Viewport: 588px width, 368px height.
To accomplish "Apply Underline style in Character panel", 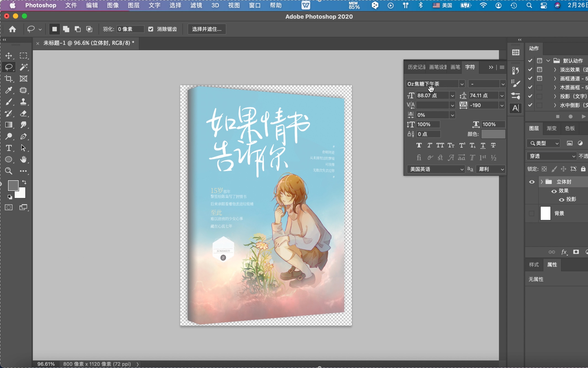I will [x=483, y=145].
